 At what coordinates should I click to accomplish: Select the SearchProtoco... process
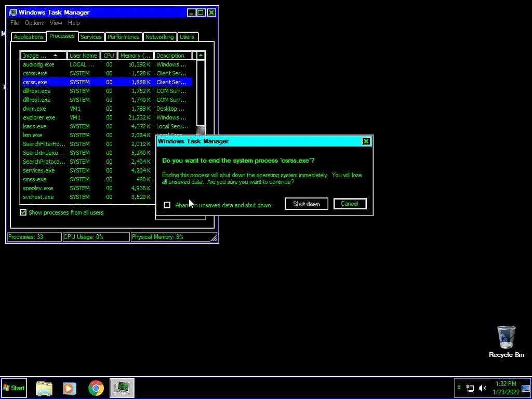pos(88,162)
